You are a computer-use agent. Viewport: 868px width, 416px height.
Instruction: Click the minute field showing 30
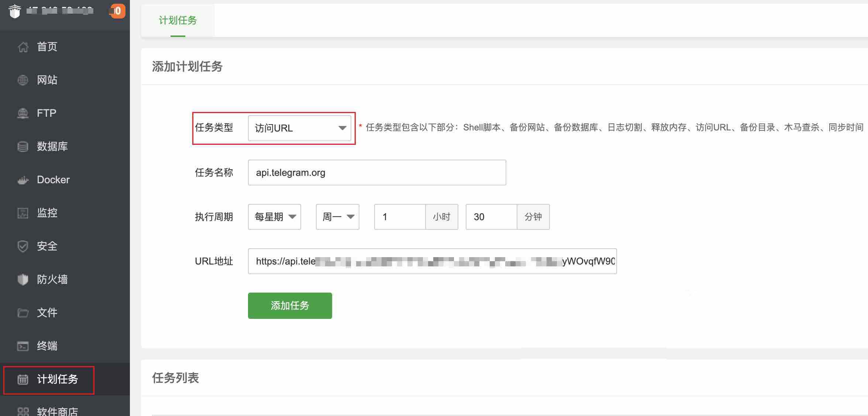[492, 217]
